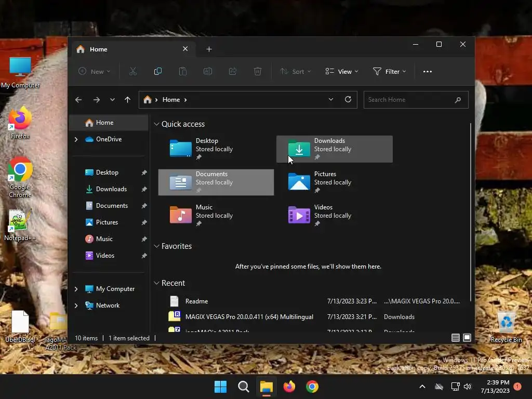This screenshot has width=532, height=399.
Task: Close the Home tab
Action: tap(185, 49)
